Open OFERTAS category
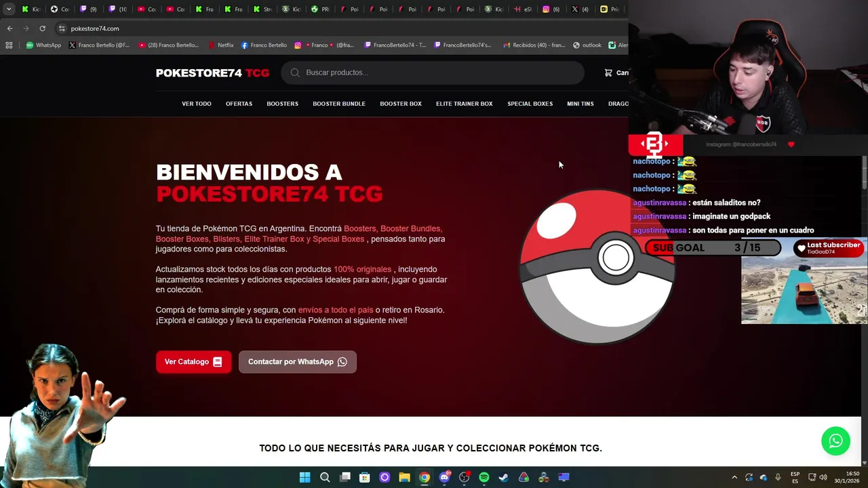The width and height of the screenshot is (868, 488). coord(239,104)
